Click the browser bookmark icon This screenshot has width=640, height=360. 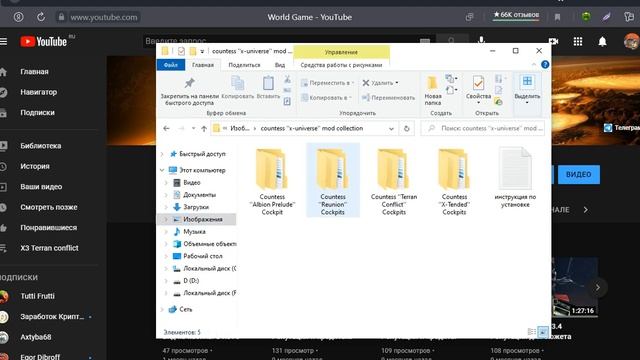(557, 17)
